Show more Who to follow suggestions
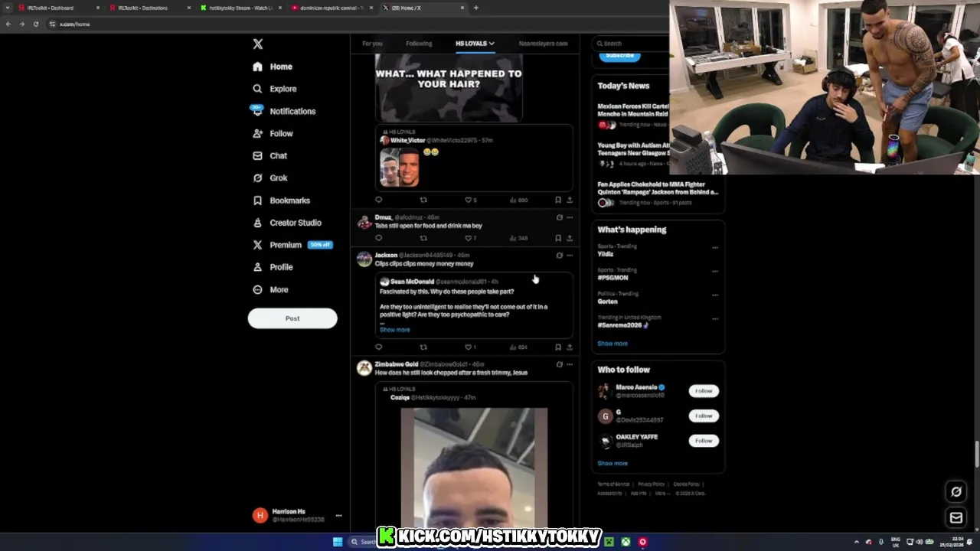Screen dimensions: 980x551 pyautogui.click(x=612, y=464)
